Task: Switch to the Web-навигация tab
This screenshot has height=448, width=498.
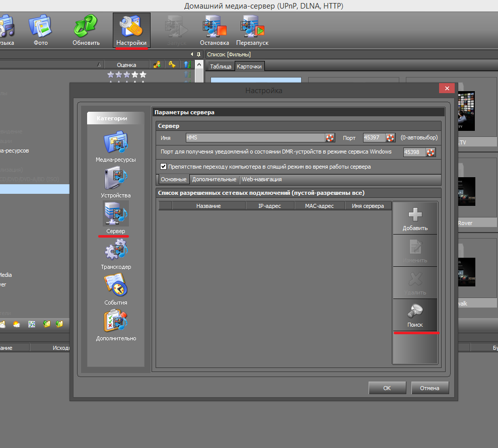Action: click(x=261, y=179)
